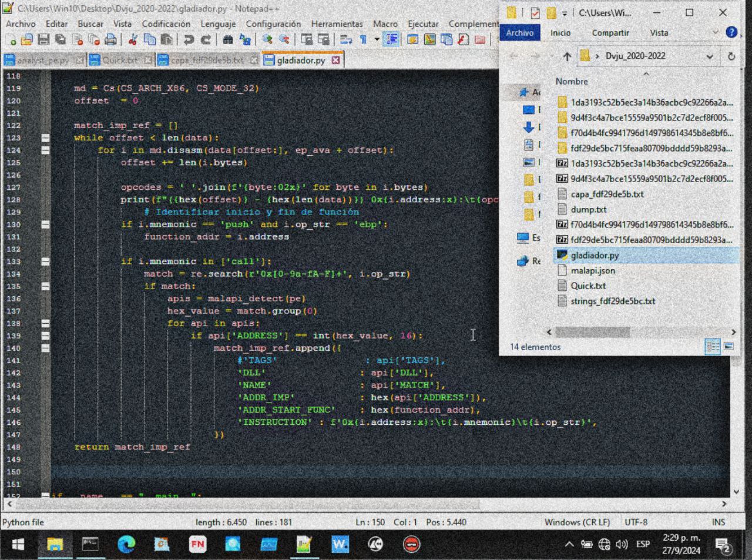Toggle show all characters with the pilcrow icon
The width and height of the screenshot is (752, 560).
coord(361,39)
